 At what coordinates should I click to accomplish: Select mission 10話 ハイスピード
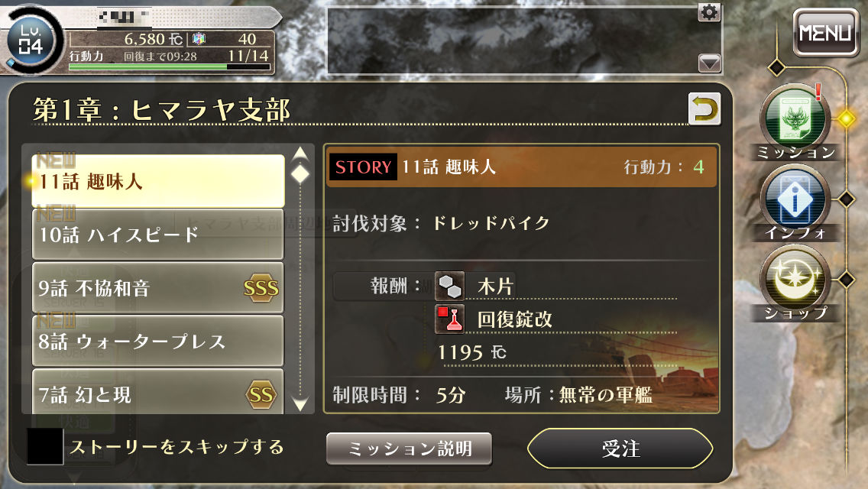coord(158,235)
